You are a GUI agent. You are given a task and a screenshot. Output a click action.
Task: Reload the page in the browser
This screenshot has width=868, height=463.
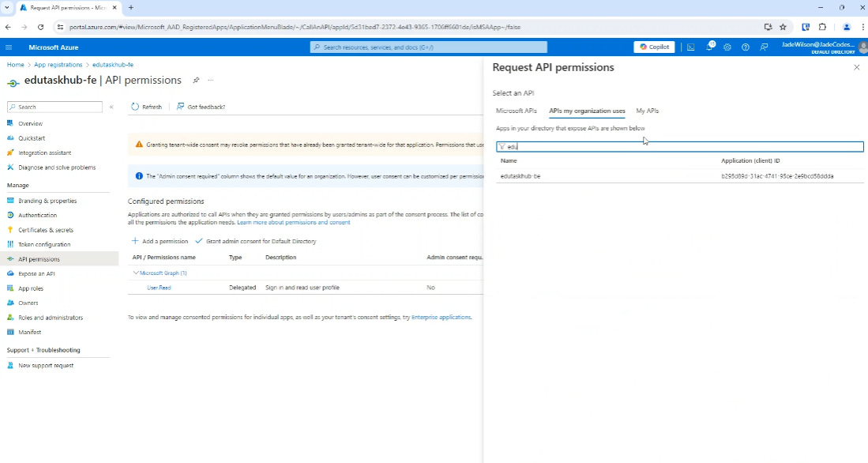tap(40, 27)
